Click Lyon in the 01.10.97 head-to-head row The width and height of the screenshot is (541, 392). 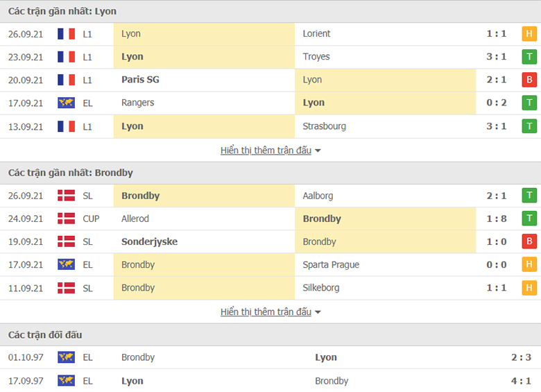326,357
